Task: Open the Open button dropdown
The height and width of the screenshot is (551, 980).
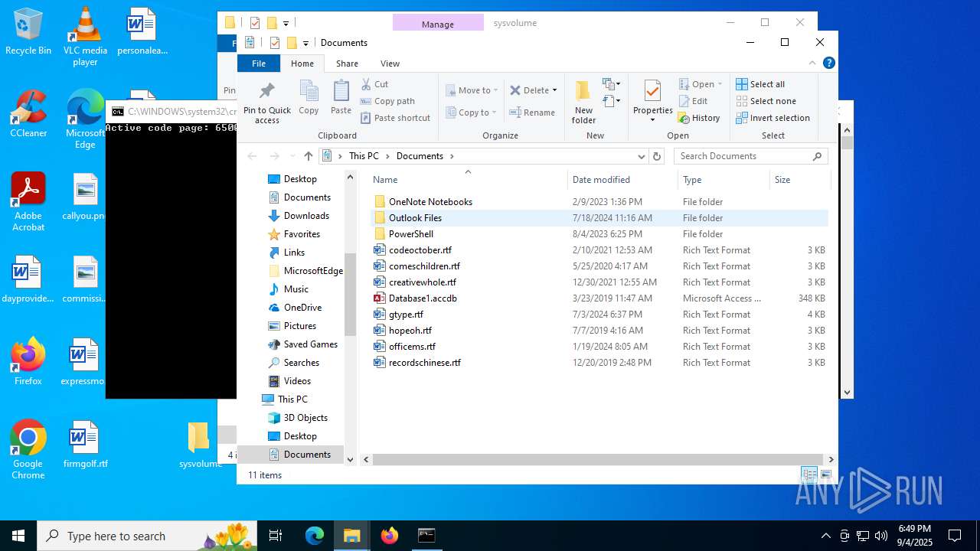Action: point(720,84)
